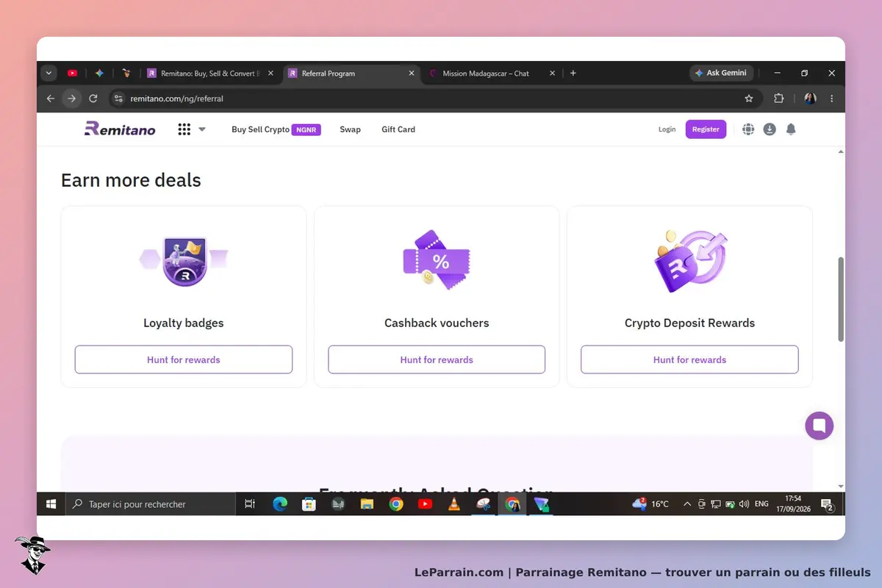Image resolution: width=882 pixels, height=588 pixels.
Task: Open a new browser tab
Action: pos(573,73)
